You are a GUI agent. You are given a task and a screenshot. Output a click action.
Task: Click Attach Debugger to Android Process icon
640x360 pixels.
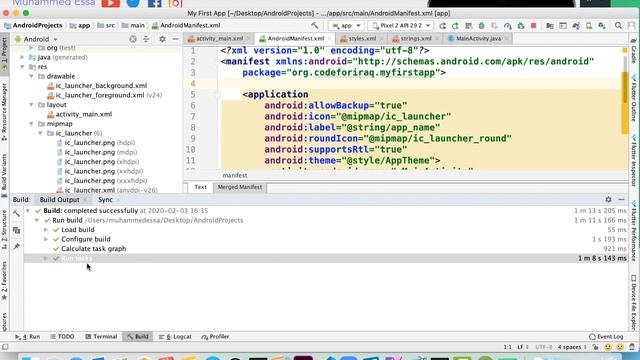(x=521, y=26)
